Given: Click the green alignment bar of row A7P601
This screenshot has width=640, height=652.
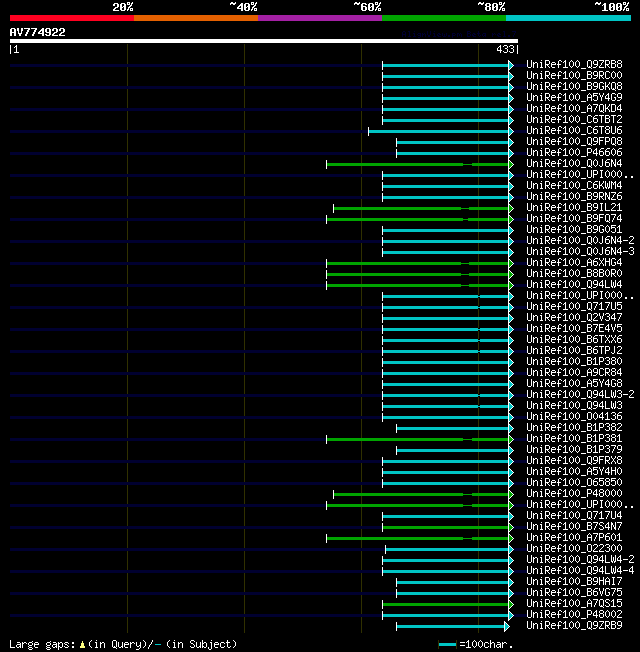Looking at the screenshot, I should click(x=418, y=538).
